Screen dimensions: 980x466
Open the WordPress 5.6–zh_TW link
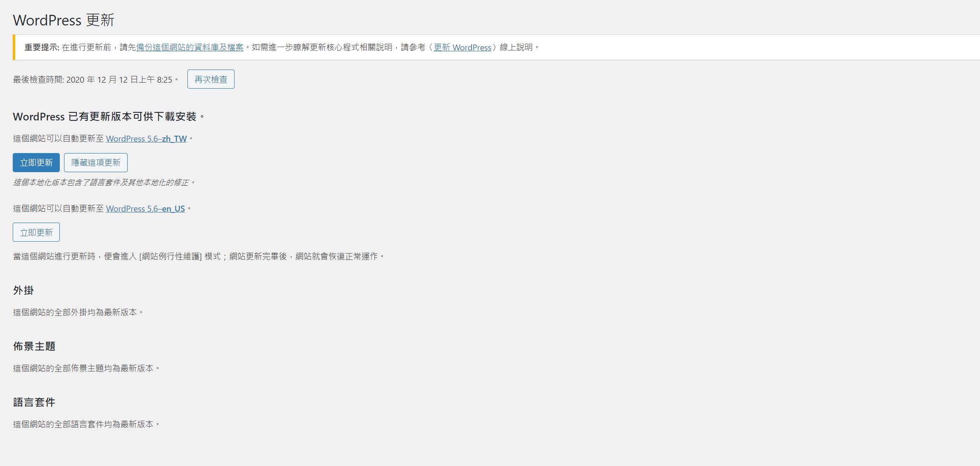146,139
